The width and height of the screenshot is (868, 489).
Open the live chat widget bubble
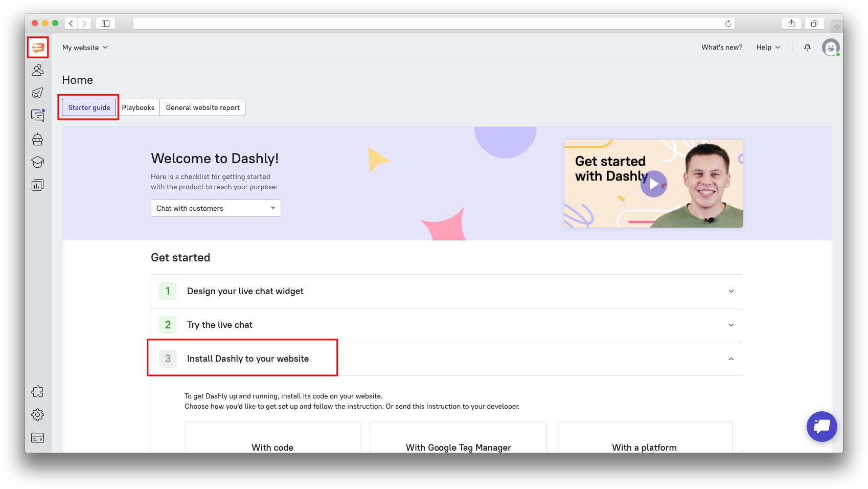(x=822, y=427)
